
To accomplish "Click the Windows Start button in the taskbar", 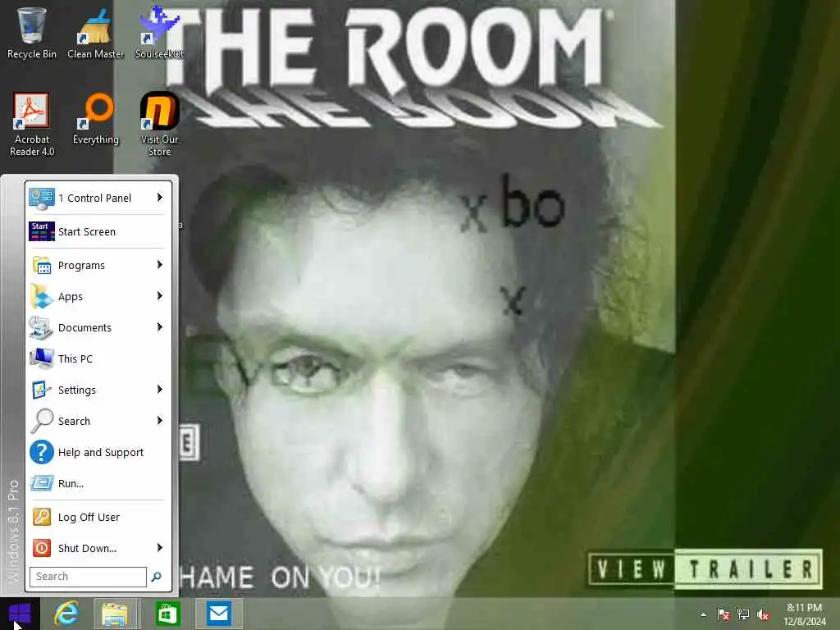I will pyautogui.click(x=20, y=614).
